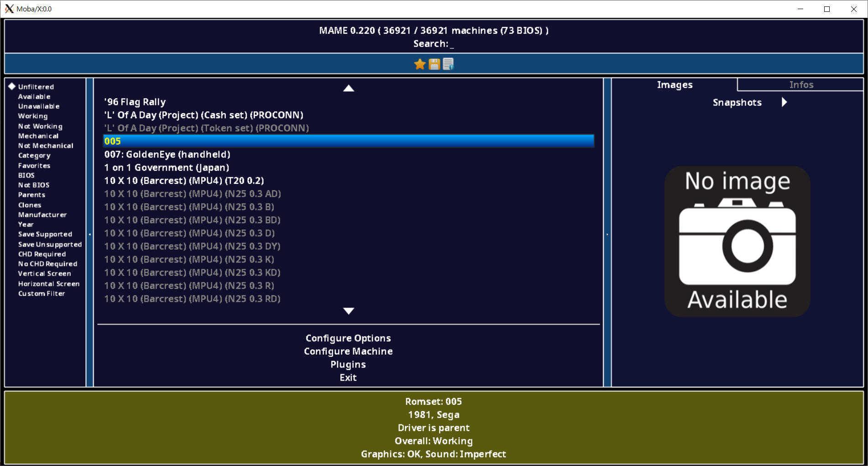Click the down arrow below machine list
Screen dimensions: 868x466
[349, 311]
